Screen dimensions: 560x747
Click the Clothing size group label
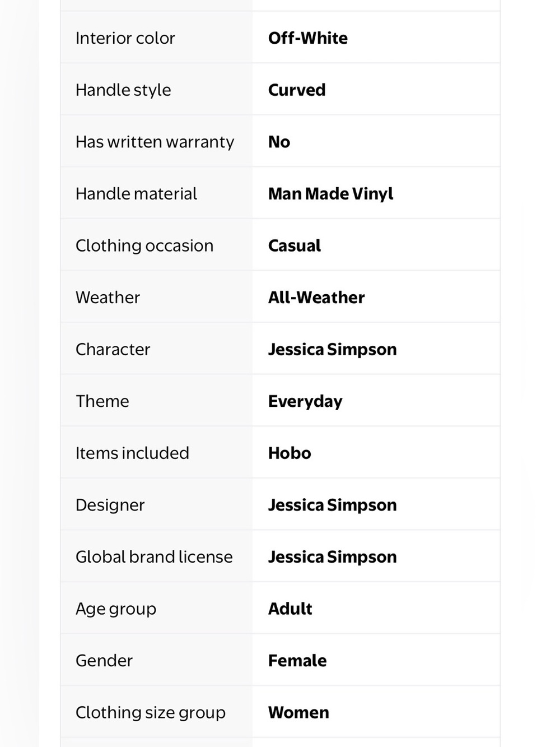pyautogui.click(x=151, y=712)
